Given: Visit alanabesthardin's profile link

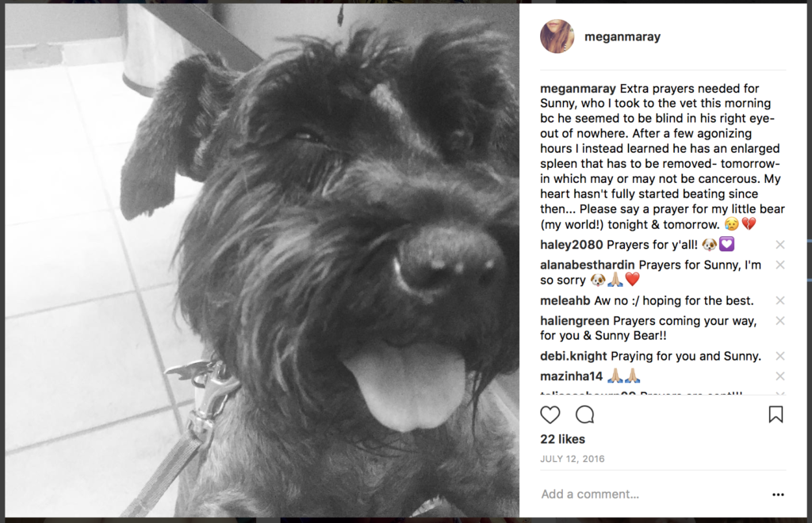Looking at the screenshot, I should (x=588, y=265).
